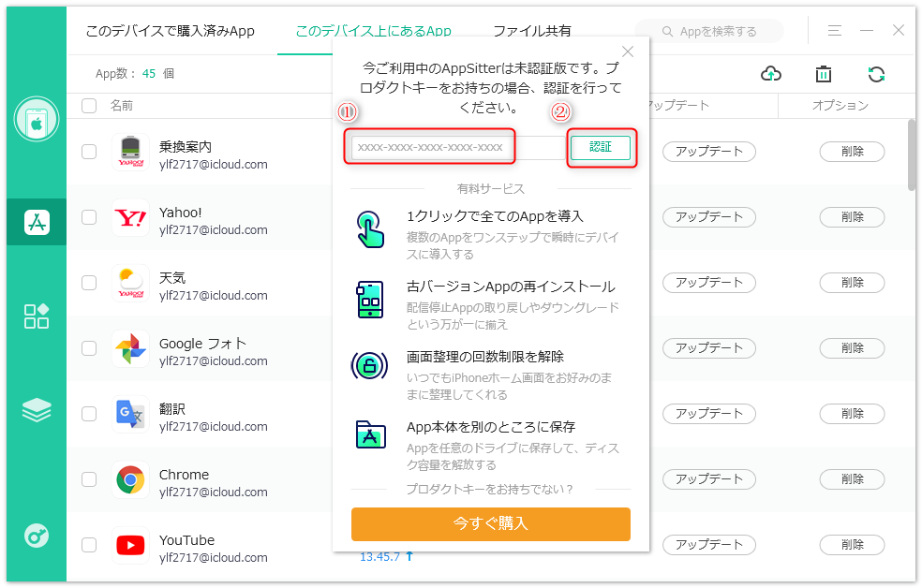Screen dimensions: 922x588
Task: Open the home screen layout icon in the sidebar
Action: [x=37, y=316]
